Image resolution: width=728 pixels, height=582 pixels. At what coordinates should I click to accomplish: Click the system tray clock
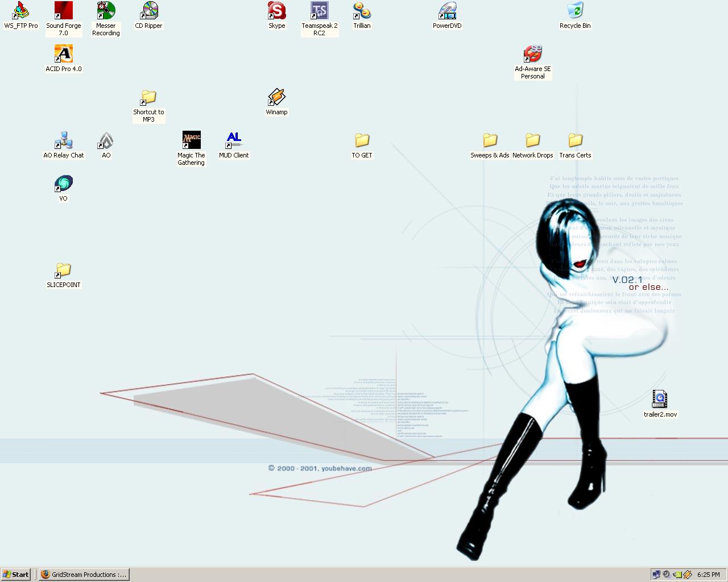coord(708,575)
